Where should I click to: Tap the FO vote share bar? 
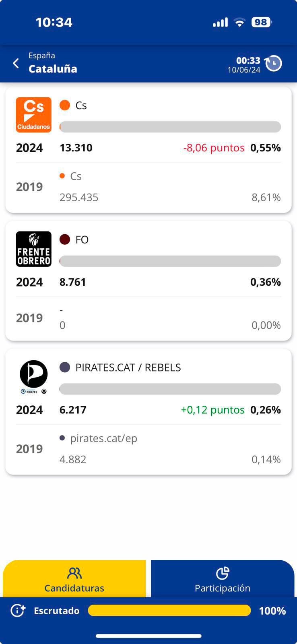click(170, 261)
